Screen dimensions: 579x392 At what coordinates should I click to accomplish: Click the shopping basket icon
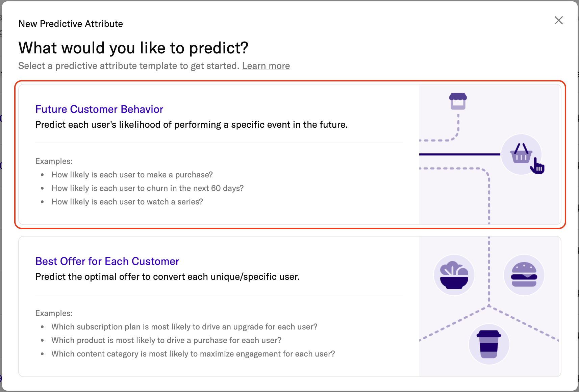tap(521, 154)
